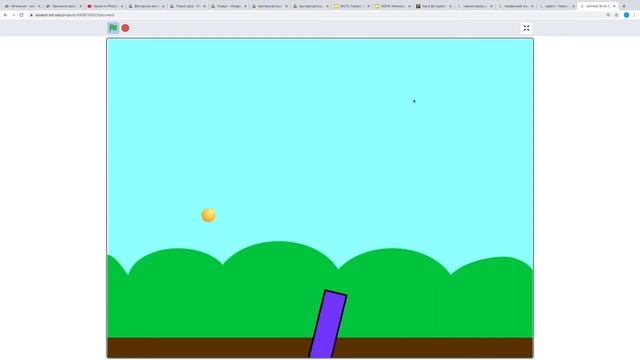Go forward with the browser forward arrow
The height and width of the screenshot is (360, 640).
click(13, 15)
